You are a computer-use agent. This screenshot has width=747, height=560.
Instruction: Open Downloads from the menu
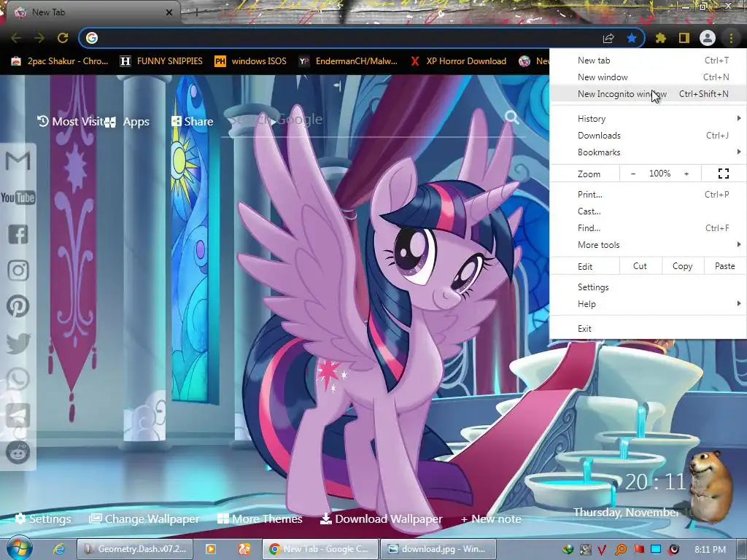[648, 136]
